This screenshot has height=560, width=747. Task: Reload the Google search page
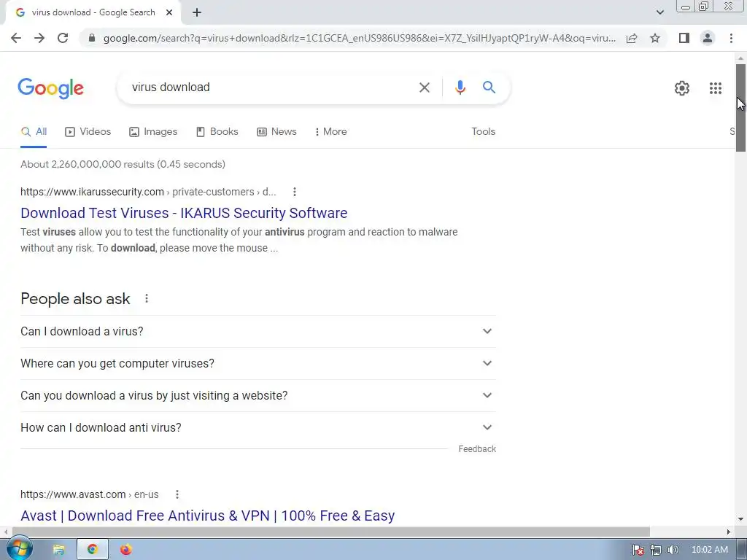(63, 38)
